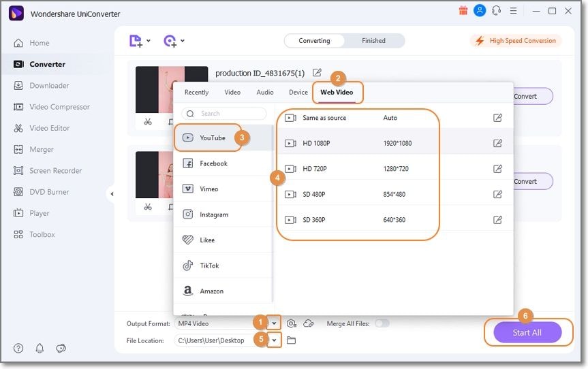The width and height of the screenshot is (588, 369).
Task: Expand the Output Format dropdown
Action: [274, 323]
